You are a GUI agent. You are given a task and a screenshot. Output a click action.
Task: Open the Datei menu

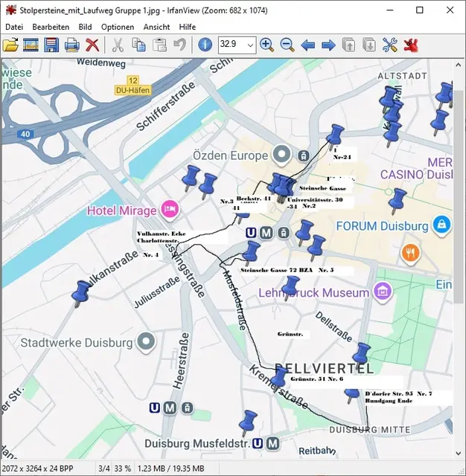pos(14,27)
